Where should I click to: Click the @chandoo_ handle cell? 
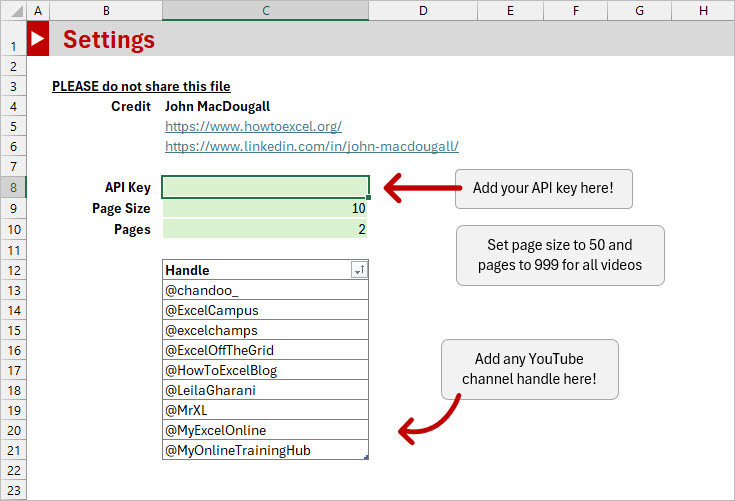[265, 290]
